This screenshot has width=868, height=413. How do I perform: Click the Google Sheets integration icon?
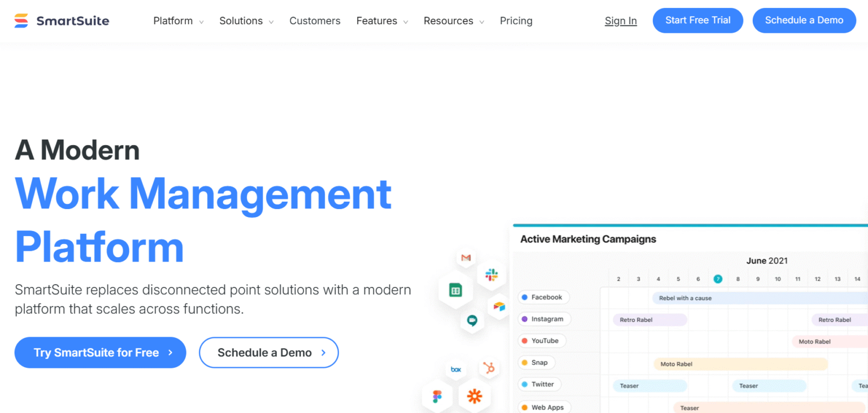pos(455,290)
